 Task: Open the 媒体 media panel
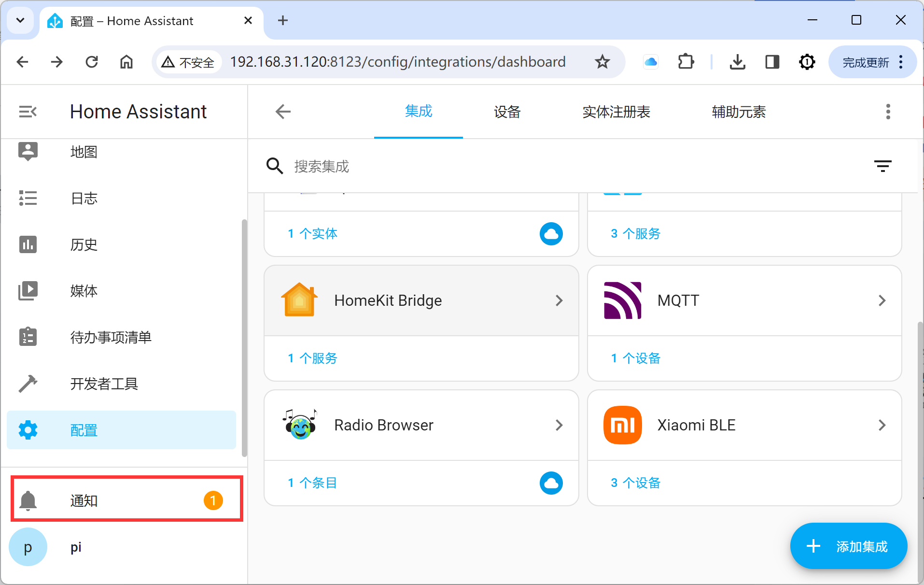(121, 291)
